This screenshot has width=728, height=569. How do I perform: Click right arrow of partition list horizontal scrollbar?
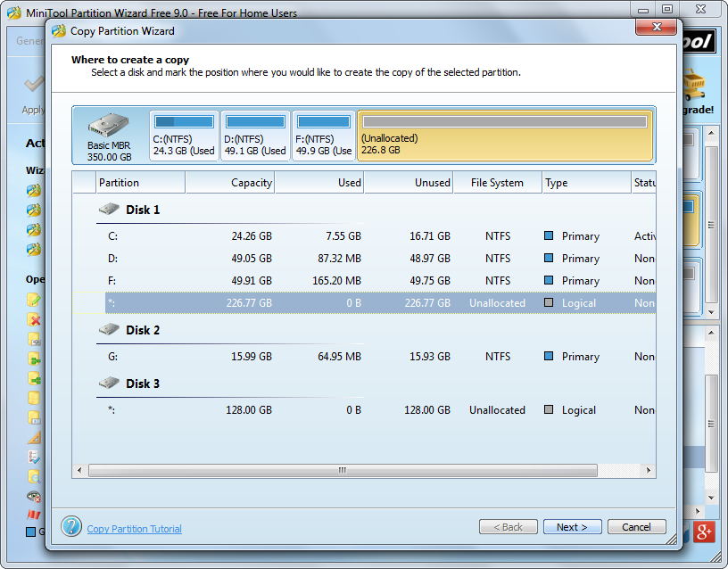coord(649,470)
